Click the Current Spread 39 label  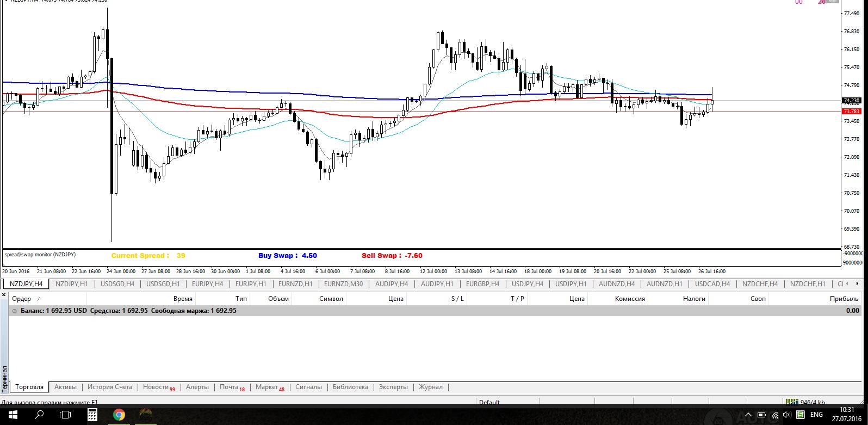tap(148, 256)
